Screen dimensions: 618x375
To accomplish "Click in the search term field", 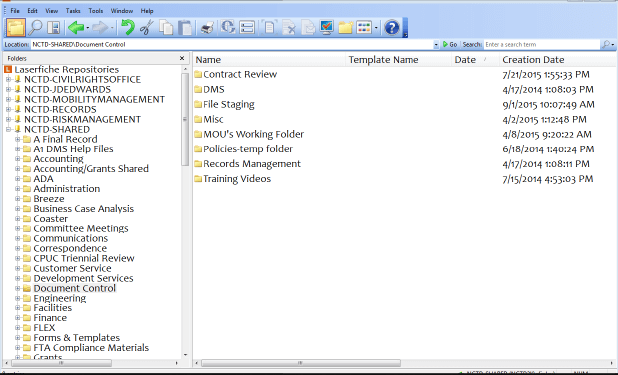I will click(x=542, y=45).
